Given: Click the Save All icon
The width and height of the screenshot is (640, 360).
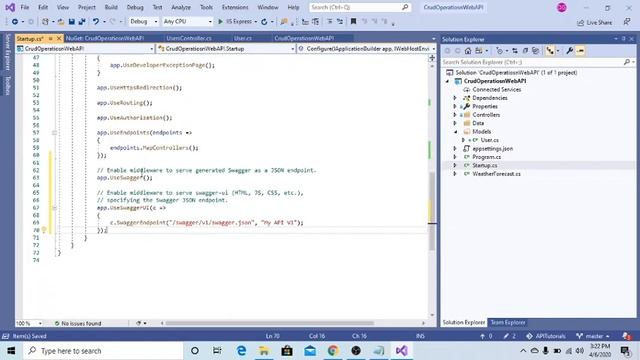Looking at the screenshot, I should point(82,22).
